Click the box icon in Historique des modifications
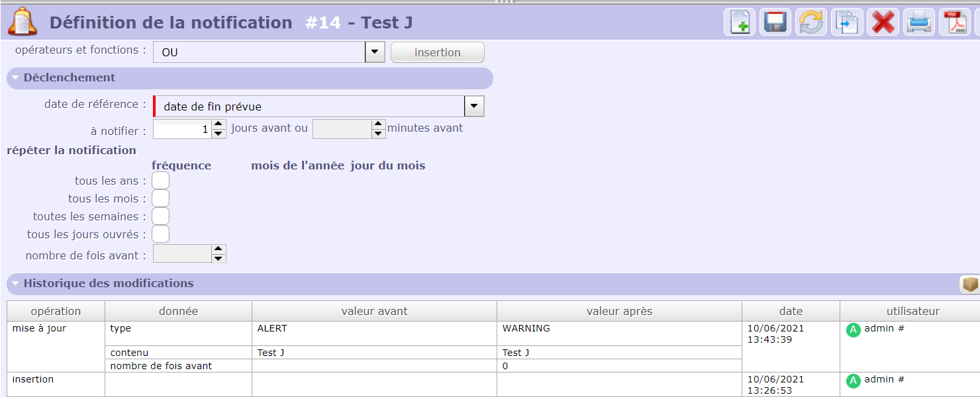Screen dimensions: 980x397 coord(970,284)
